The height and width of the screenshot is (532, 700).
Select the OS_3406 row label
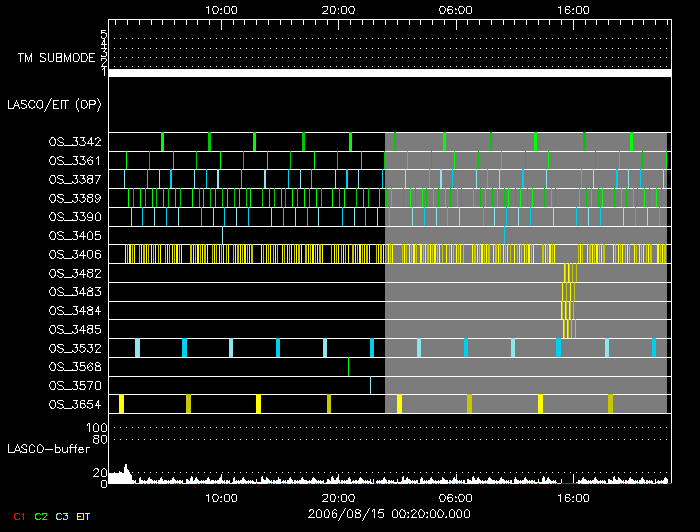tap(75, 254)
